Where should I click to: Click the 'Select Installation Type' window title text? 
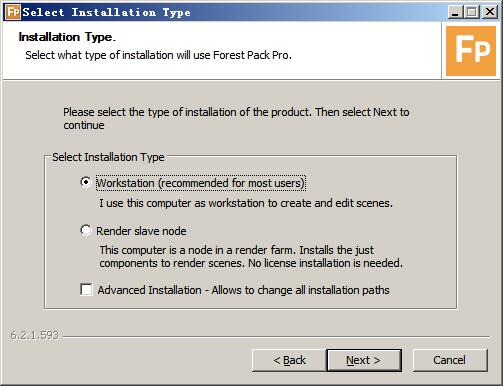(x=107, y=12)
